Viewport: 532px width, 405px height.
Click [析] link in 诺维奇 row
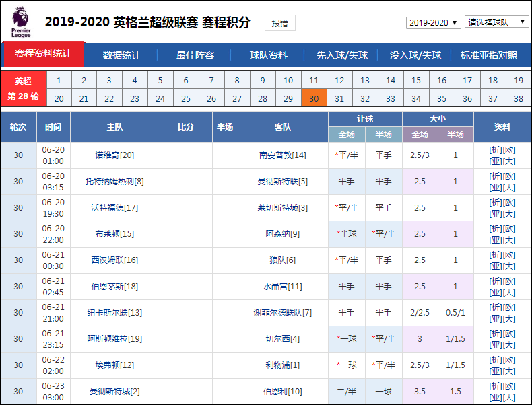coord(496,150)
